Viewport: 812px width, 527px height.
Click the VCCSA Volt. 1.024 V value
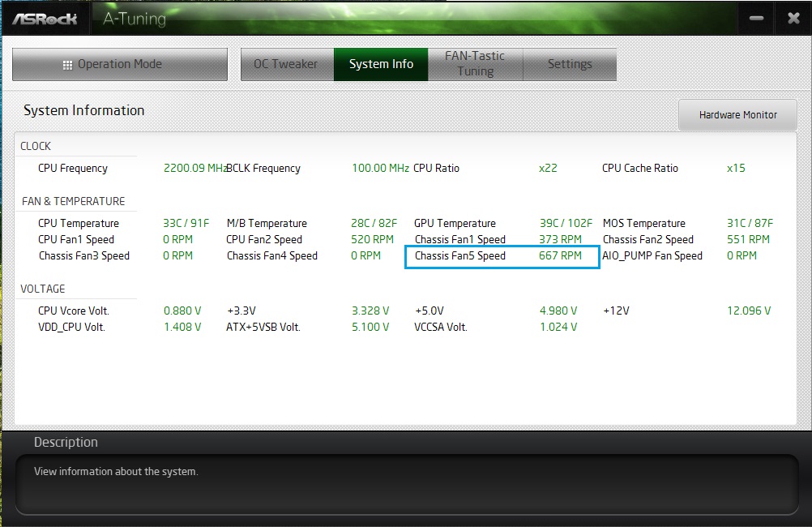point(558,327)
